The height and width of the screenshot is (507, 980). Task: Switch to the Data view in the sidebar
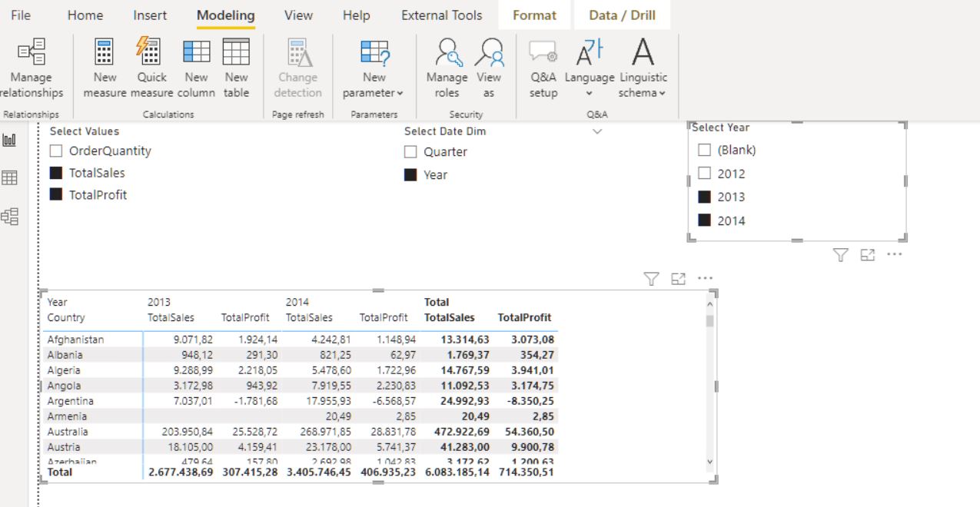10,178
